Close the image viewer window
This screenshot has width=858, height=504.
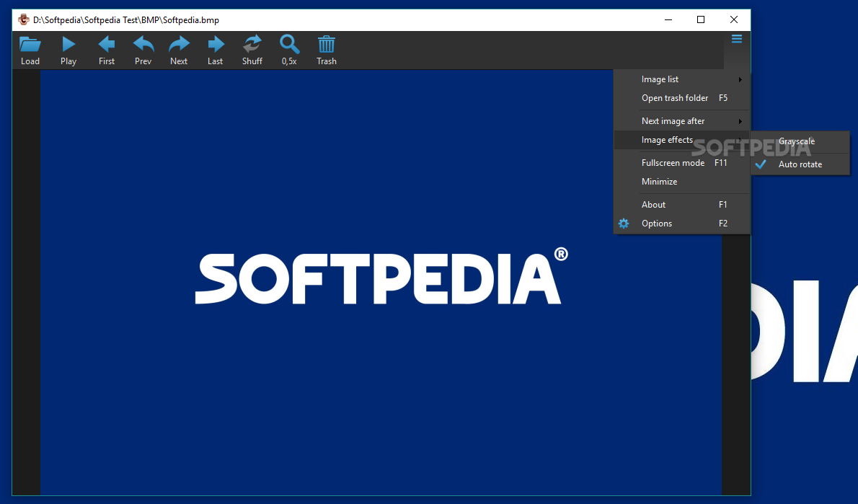(x=734, y=19)
